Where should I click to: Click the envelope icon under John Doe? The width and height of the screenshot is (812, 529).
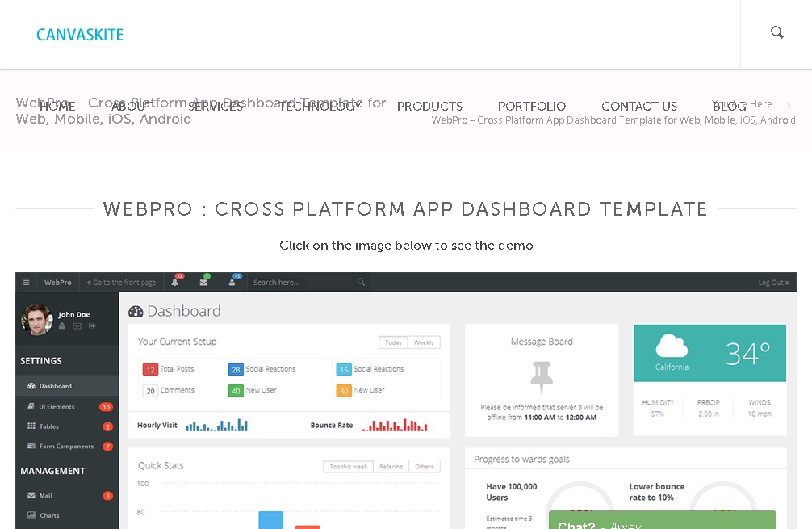click(77, 326)
